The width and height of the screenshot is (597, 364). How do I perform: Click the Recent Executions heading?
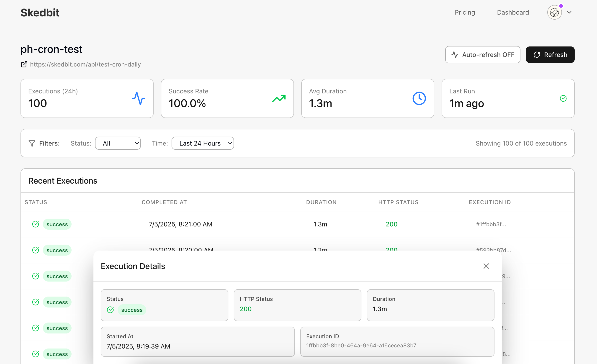tap(63, 181)
